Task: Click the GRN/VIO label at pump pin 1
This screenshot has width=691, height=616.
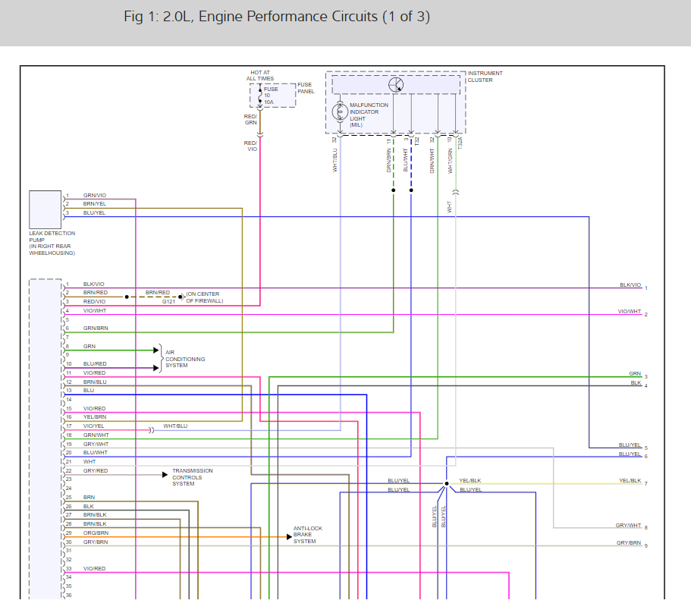Action: point(95,195)
